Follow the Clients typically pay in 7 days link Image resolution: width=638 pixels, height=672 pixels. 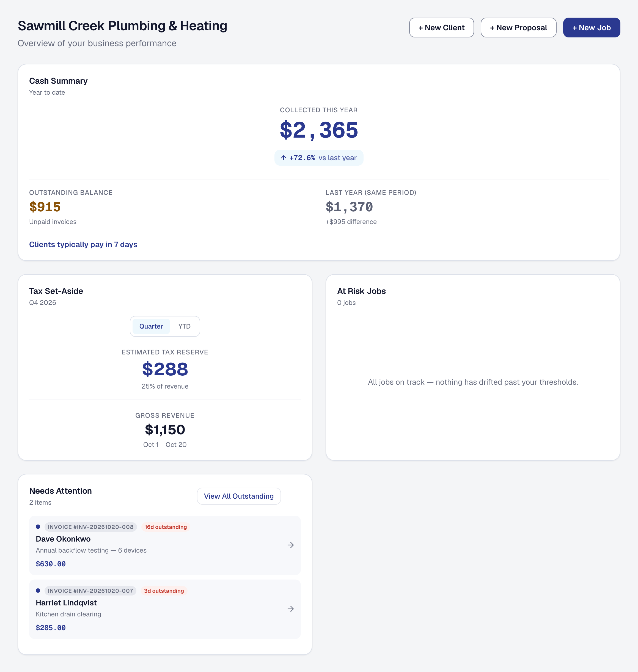click(83, 244)
